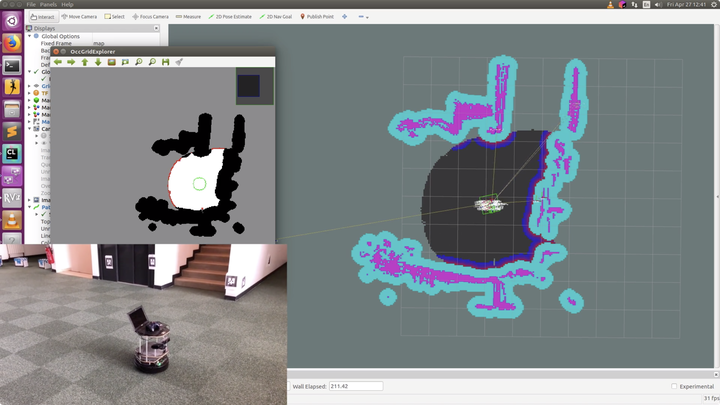The height and width of the screenshot is (405, 720).
Task: Click the Wall Elapsed time field
Action: click(355, 386)
